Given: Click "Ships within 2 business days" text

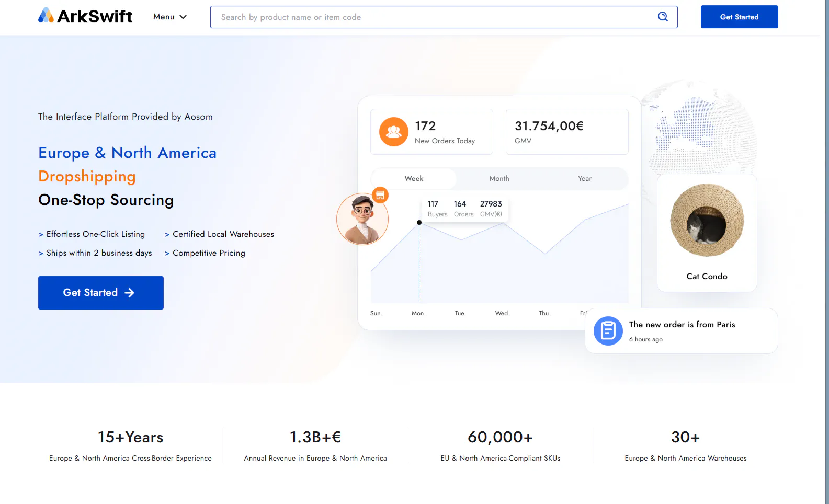Looking at the screenshot, I should pos(99,253).
